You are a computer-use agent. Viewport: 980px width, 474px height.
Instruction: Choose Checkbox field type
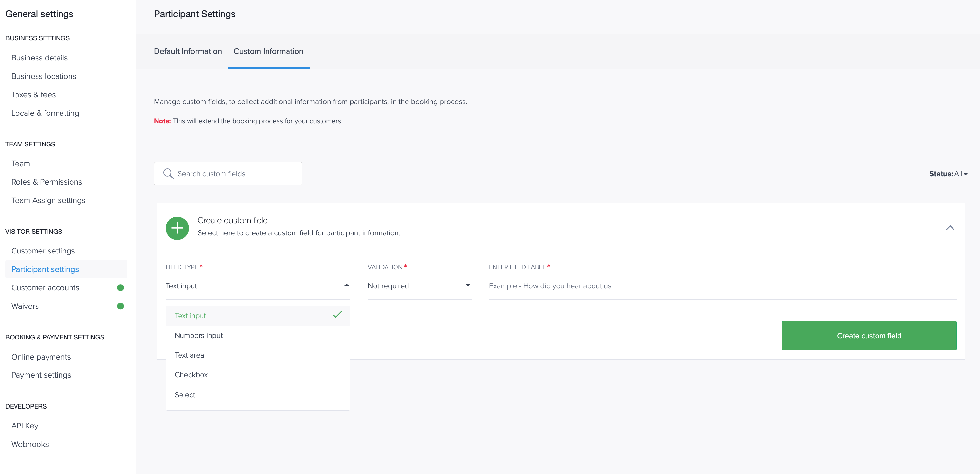pos(258,375)
